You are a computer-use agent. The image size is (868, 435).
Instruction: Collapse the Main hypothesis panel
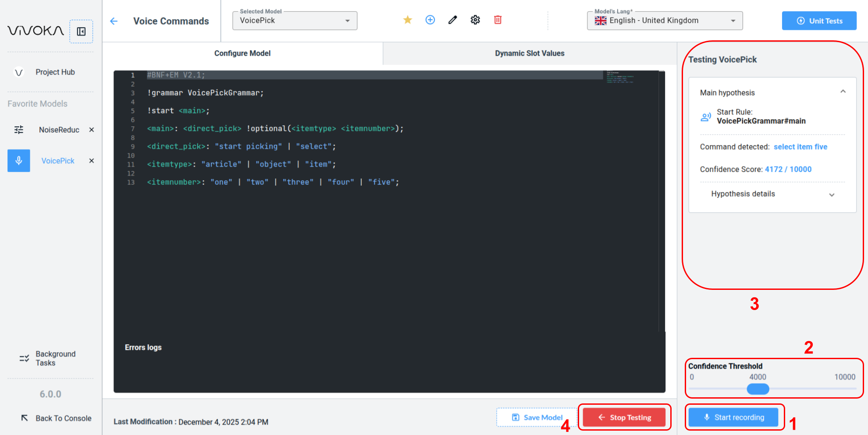coord(843,92)
